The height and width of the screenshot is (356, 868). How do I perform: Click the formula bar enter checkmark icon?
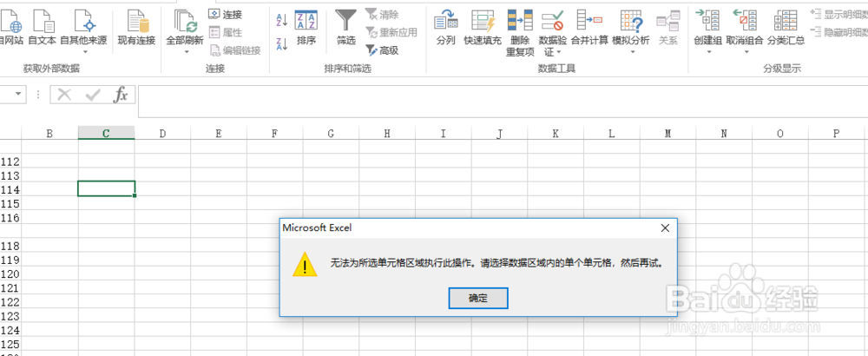pyautogui.click(x=92, y=95)
